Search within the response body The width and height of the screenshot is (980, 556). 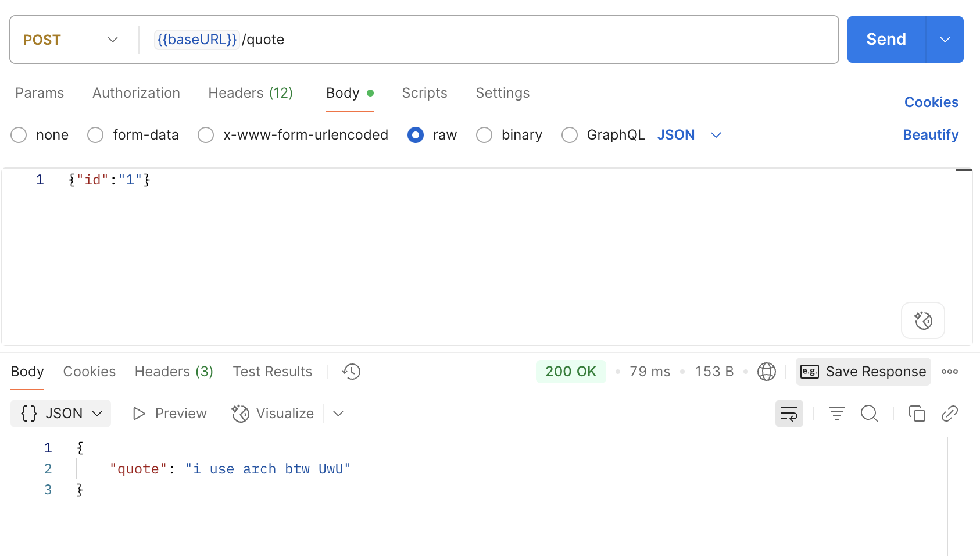coord(869,414)
